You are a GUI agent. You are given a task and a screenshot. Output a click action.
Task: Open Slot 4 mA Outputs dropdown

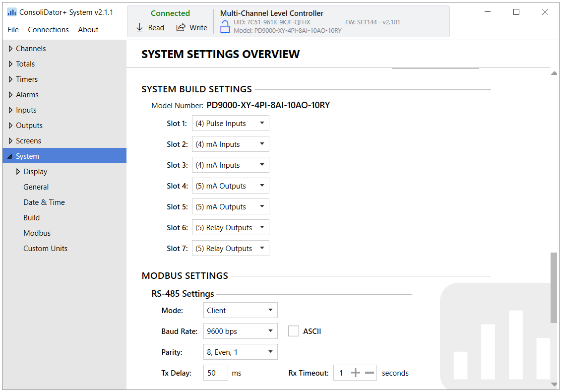[x=231, y=186]
